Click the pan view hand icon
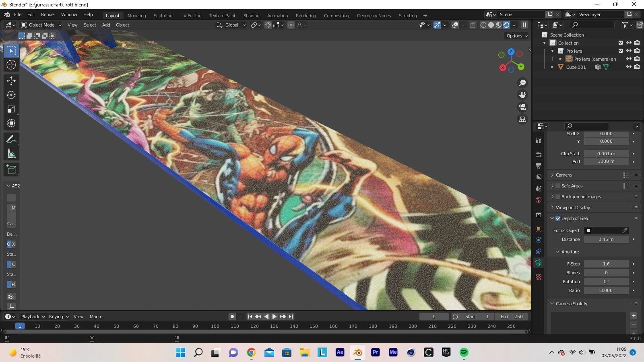The image size is (644, 362). (522, 95)
